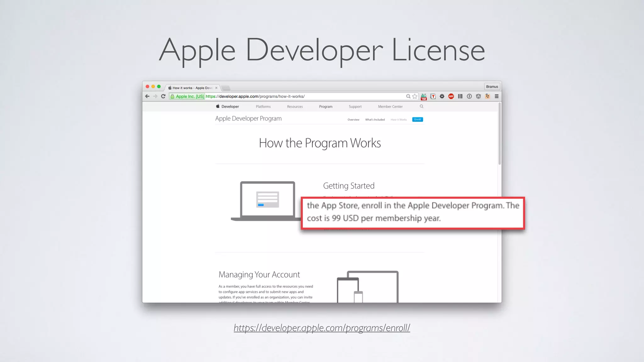Click the devices illustration beside Managing Your Account
This screenshot has height=362, width=644.
click(368, 287)
